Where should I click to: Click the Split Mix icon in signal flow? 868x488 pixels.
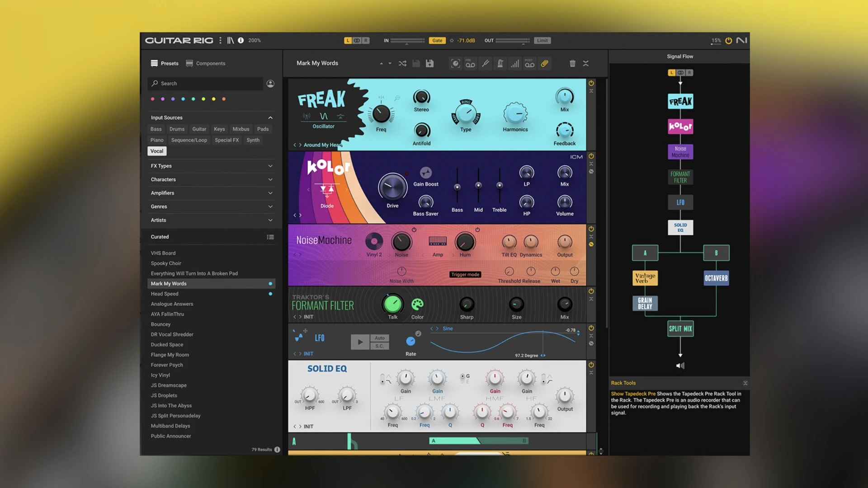[680, 328]
